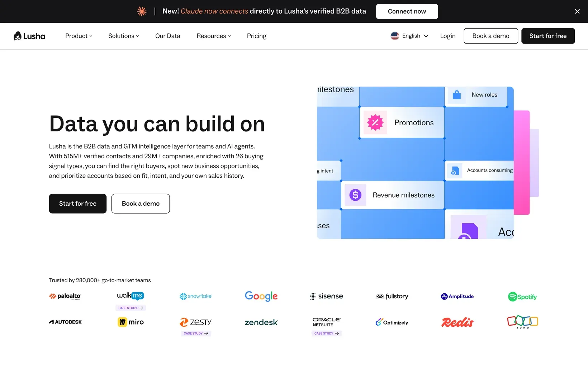Click the Autodesk logo
Image resolution: width=588 pixels, height=368 pixels.
pos(65,322)
